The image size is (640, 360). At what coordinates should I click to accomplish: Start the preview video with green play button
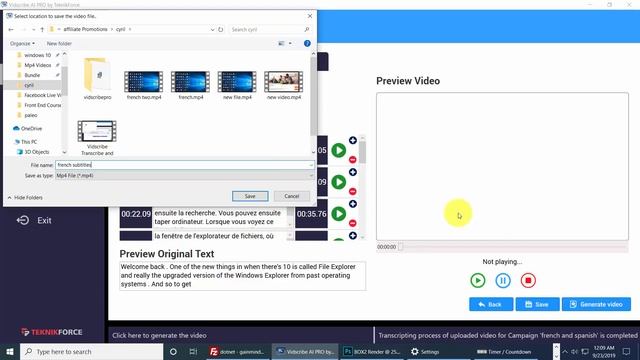(478, 280)
